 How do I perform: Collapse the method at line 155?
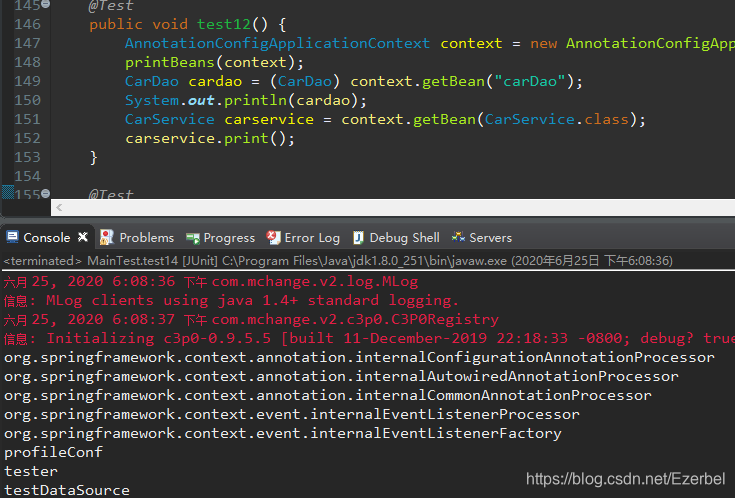coord(45,193)
